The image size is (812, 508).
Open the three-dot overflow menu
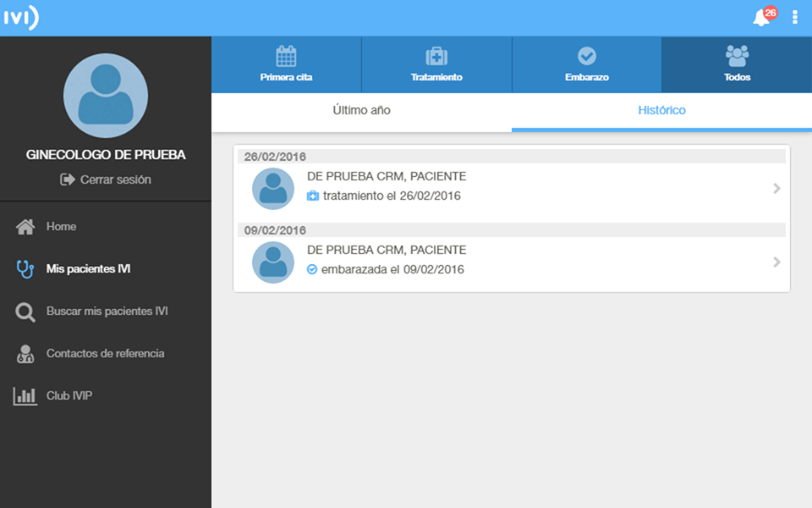795,17
